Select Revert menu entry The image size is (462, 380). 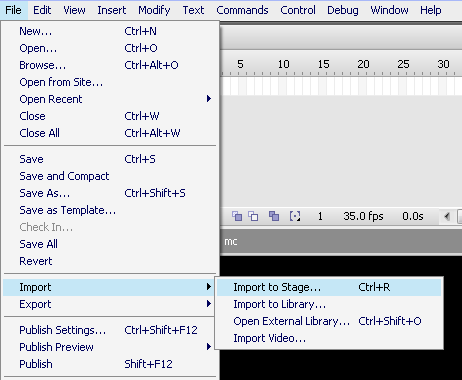pyautogui.click(x=110, y=261)
